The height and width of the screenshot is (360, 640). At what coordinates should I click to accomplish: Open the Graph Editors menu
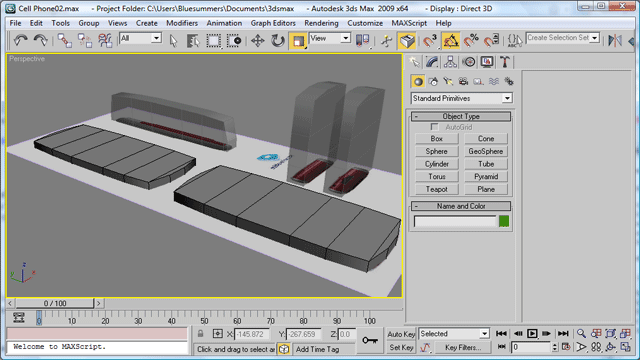click(273, 23)
